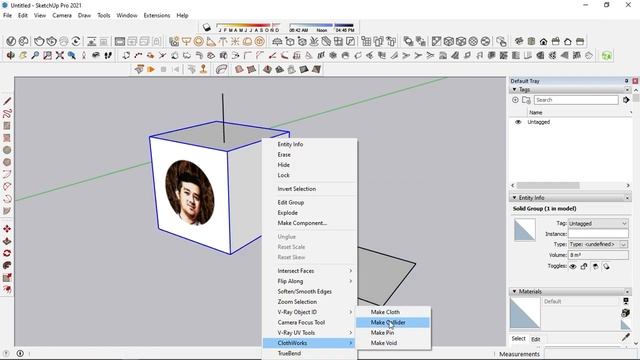Toggle visibility eye of Untagged tag
Viewport: 640px width, 360px height.
tap(518, 122)
